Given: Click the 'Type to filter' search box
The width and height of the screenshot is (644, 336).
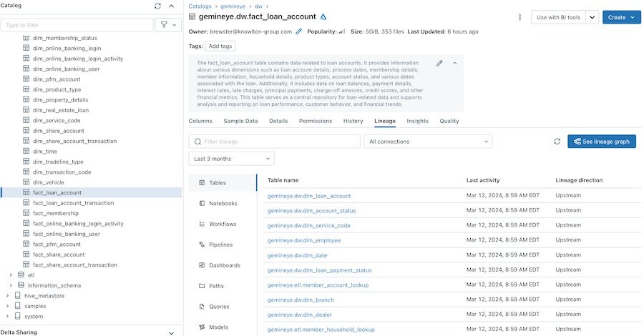Looking at the screenshot, I should [77, 25].
